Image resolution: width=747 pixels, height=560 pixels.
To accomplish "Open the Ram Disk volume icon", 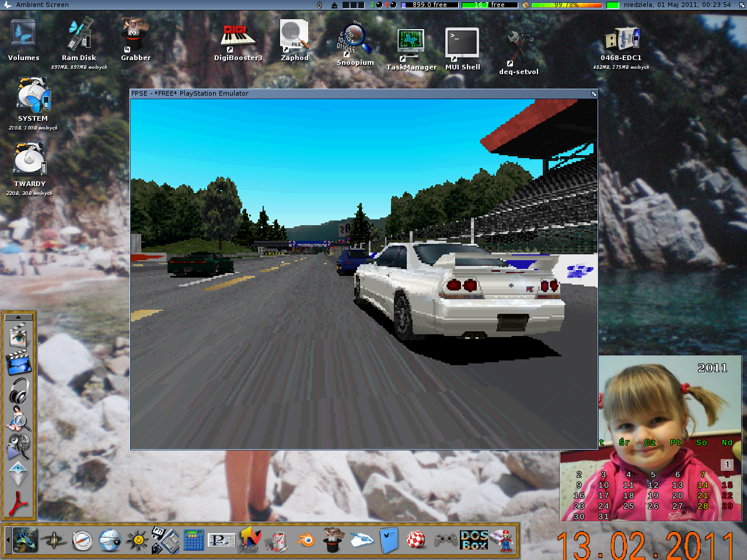I will click(79, 34).
